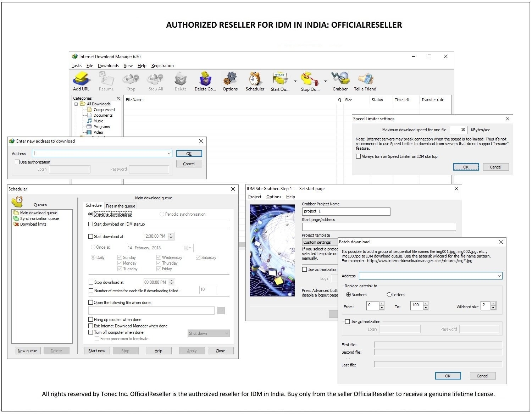This screenshot has width=532, height=415.
Task: Increase the From number in Batch download
Action: pyautogui.click(x=382, y=304)
